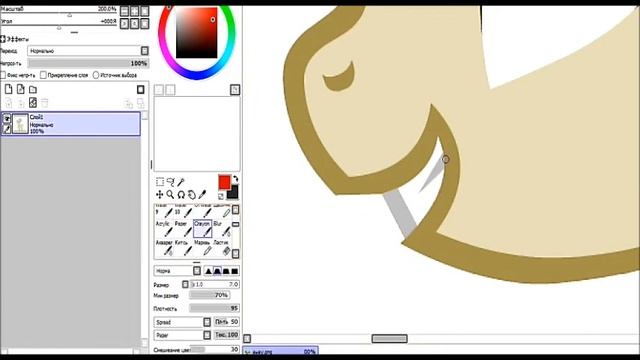This screenshot has height=360, width=640.
Task: Toggle Фикс непр-ть checkbox
Action: (x=3, y=75)
